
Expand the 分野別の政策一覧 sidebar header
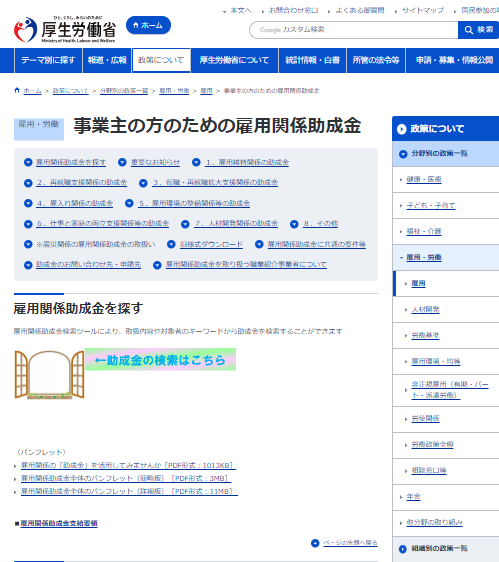tap(446, 153)
